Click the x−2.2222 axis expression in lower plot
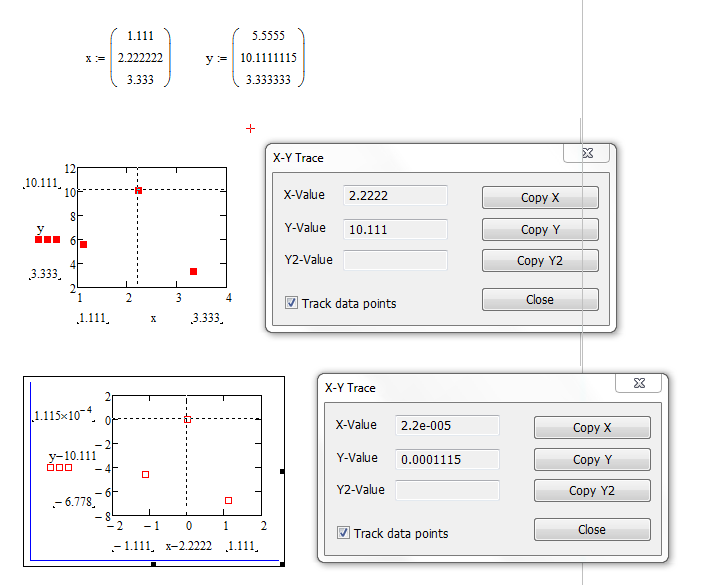This screenshot has height=585, width=705. click(x=189, y=546)
